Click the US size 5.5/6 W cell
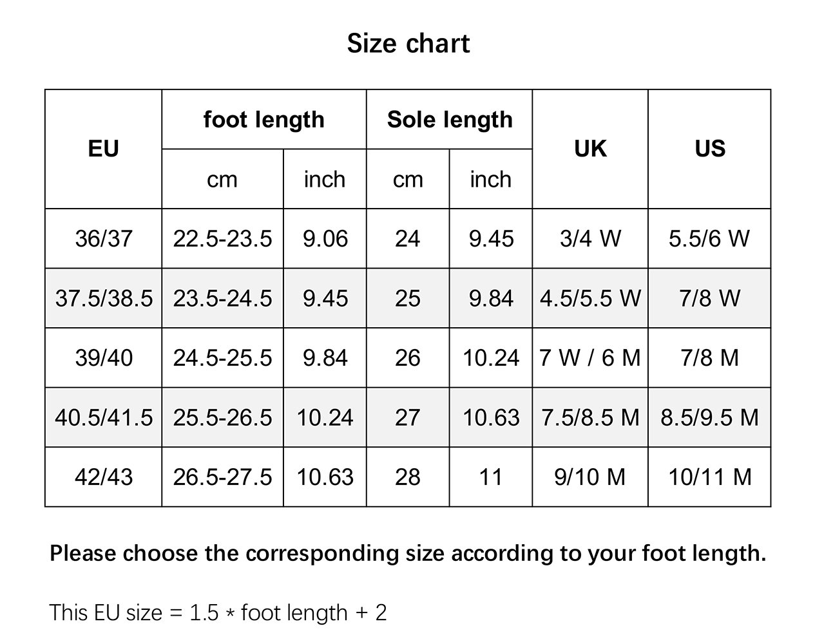 (x=709, y=239)
